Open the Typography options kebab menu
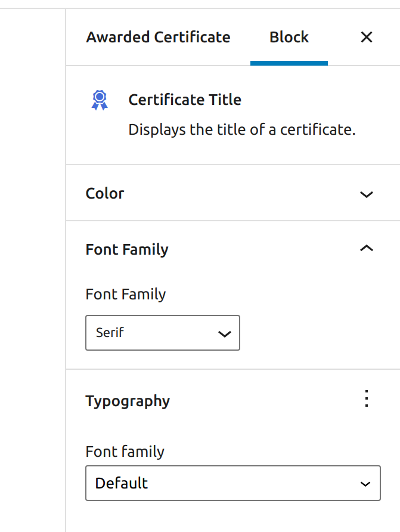 pos(366,399)
